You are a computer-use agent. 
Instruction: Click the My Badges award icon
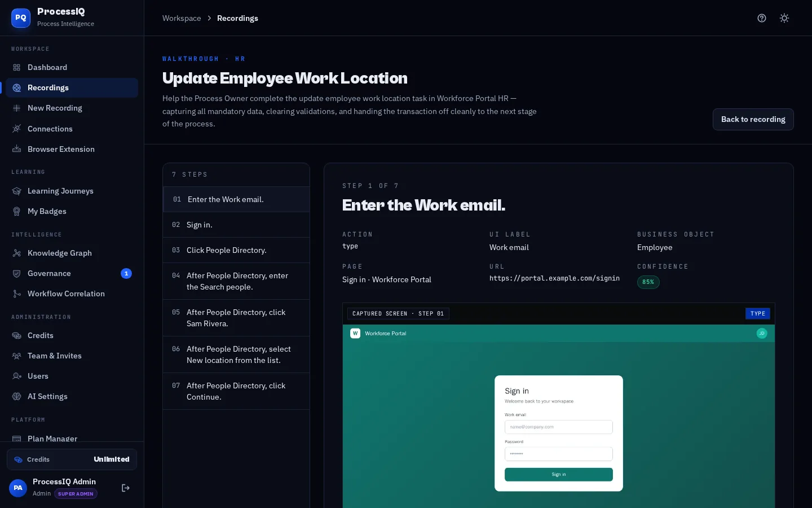(x=17, y=211)
